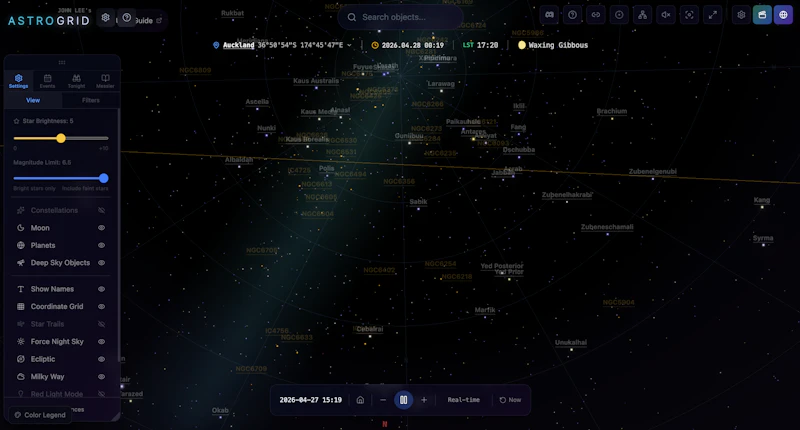Switch to the Settings tab
The height and width of the screenshot is (430, 800).
tap(18, 81)
